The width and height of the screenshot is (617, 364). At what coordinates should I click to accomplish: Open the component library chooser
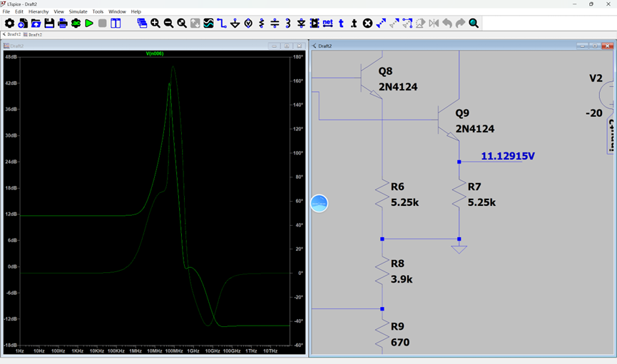click(315, 24)
